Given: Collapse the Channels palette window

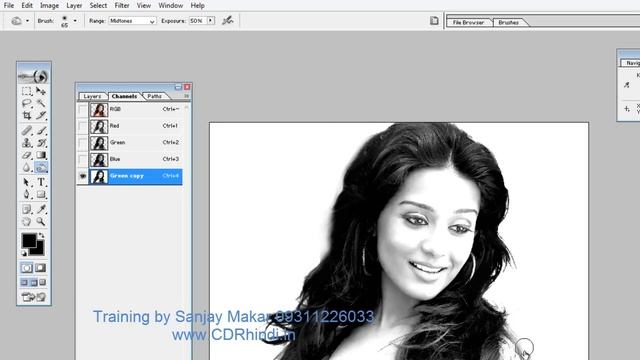Looking at the screenshot, I should click(x=178, y=87).
